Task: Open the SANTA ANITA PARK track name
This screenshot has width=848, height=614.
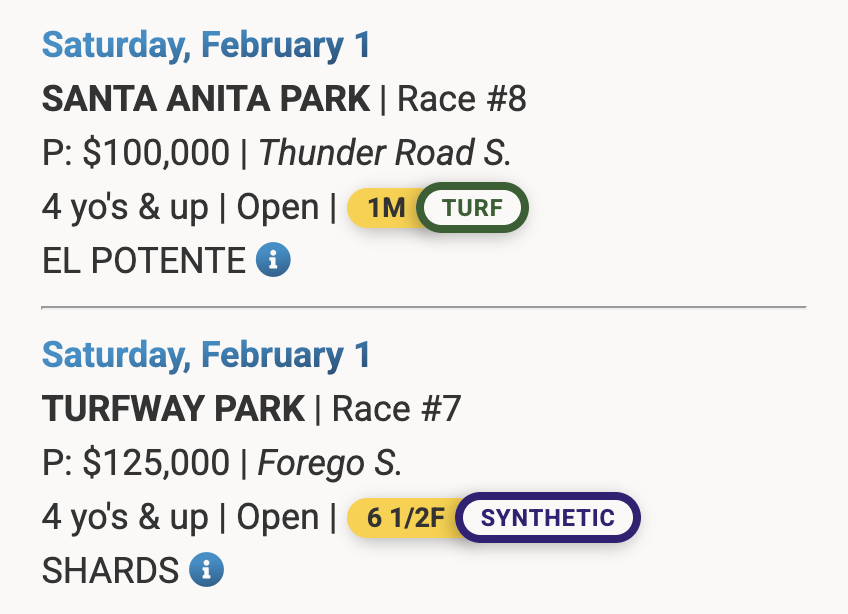Action: click(x=206, y=99)
